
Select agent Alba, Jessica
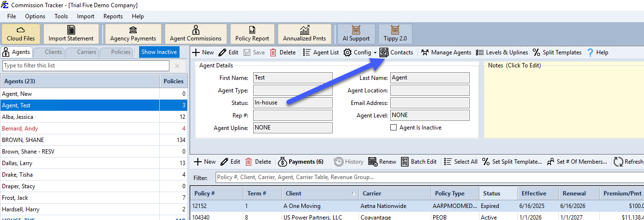94,117
